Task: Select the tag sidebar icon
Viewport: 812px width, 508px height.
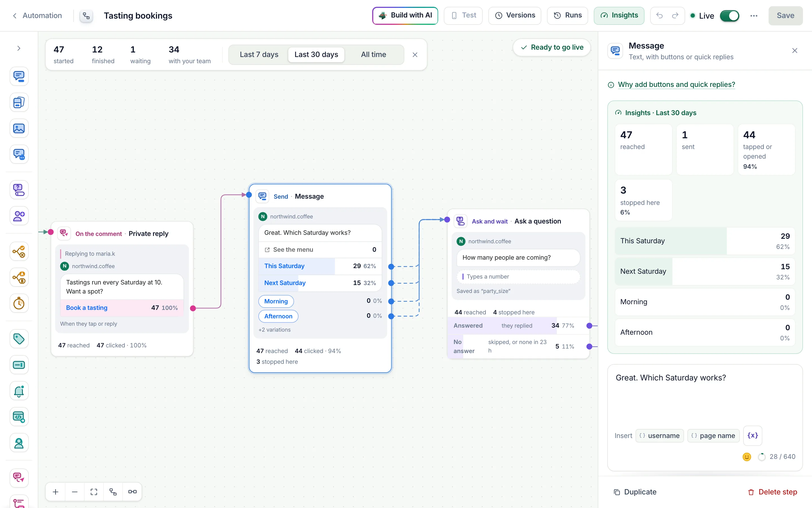Action: 19,339
